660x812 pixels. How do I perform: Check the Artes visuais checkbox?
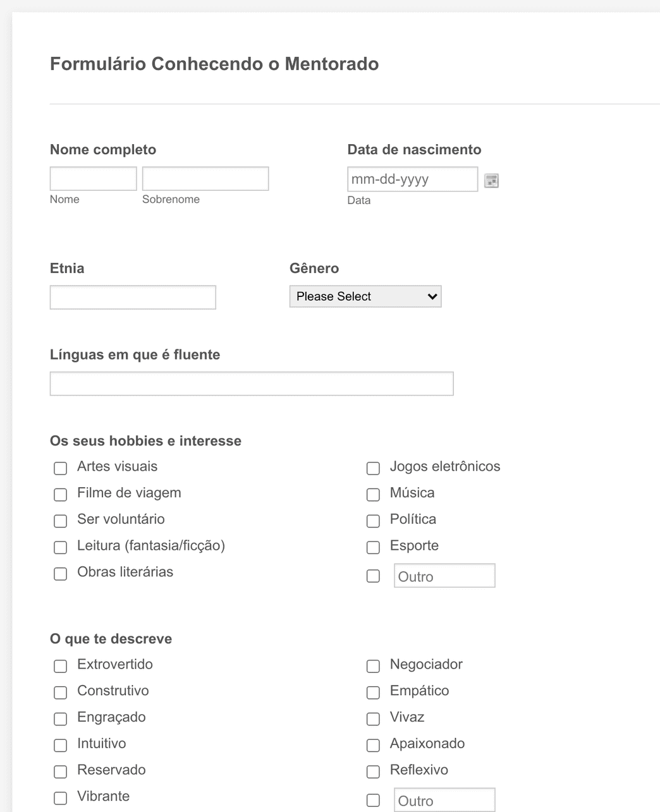coord(60,468)
